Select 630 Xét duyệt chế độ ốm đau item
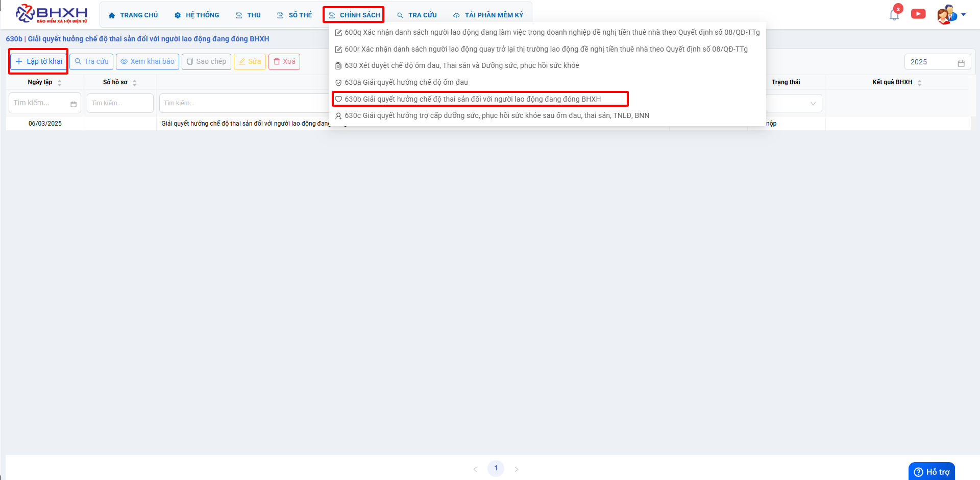This screenshot has width=980, height=480. click(547, 65)
